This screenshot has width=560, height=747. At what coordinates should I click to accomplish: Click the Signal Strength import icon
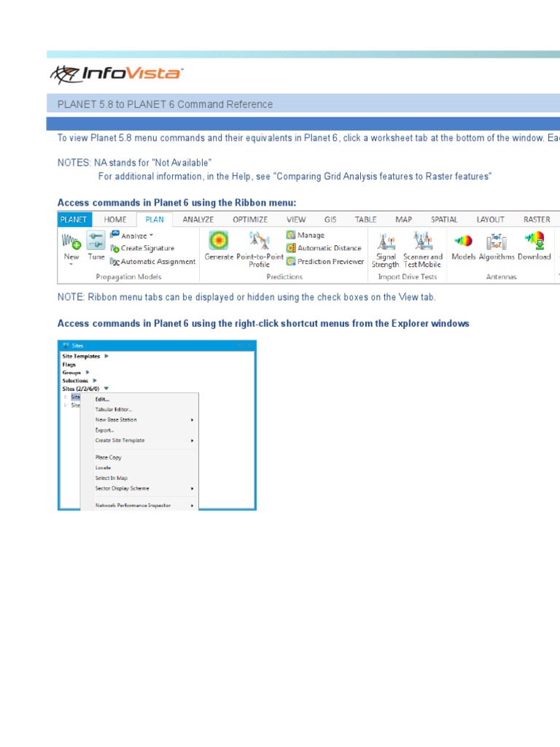tap(386, 241)
